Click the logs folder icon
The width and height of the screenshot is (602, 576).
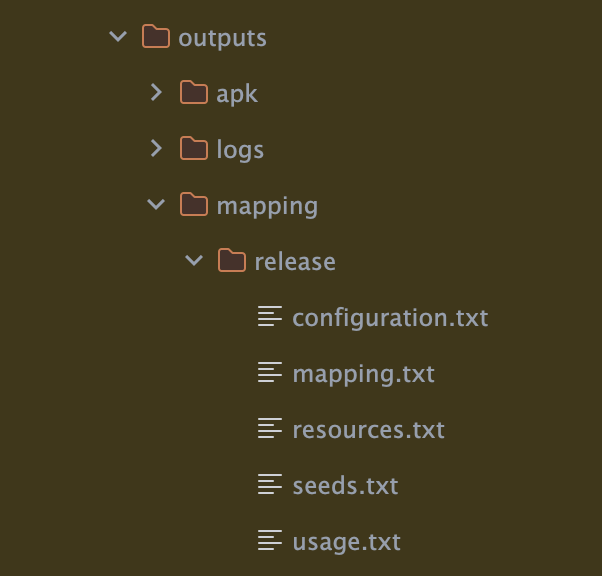[194, 149]
